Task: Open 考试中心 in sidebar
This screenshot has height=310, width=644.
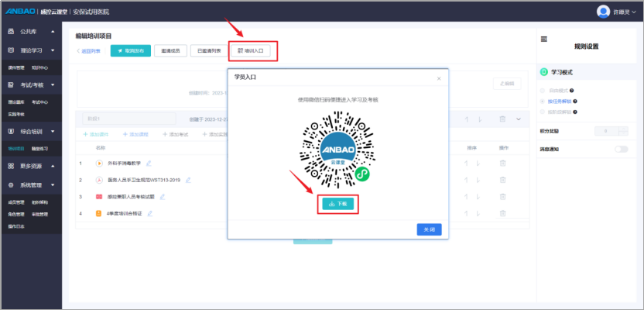Action: tap(39, 102)
